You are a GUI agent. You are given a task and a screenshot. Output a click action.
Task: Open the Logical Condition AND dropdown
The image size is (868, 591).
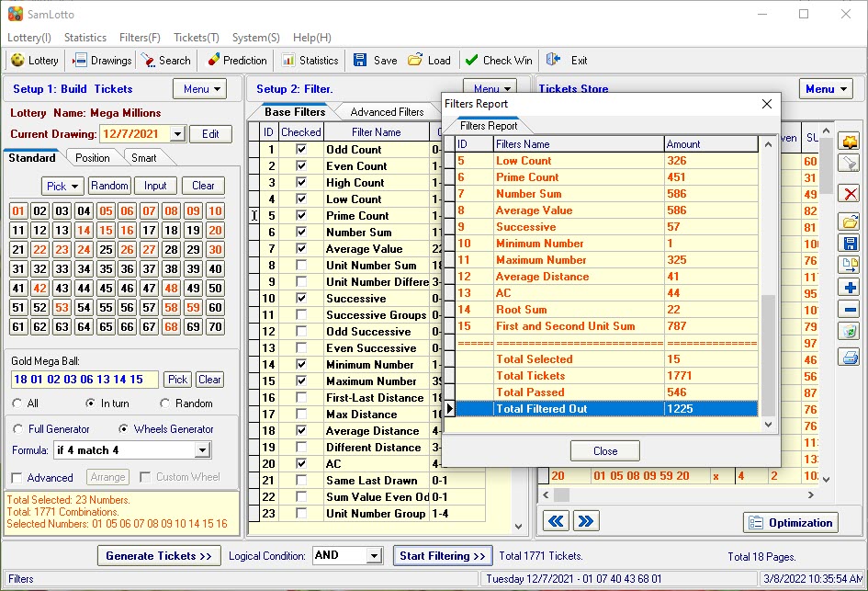374,556
